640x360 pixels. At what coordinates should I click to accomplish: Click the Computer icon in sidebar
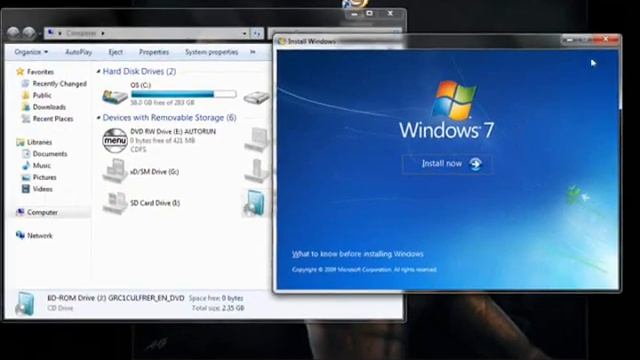coord(20,212)
